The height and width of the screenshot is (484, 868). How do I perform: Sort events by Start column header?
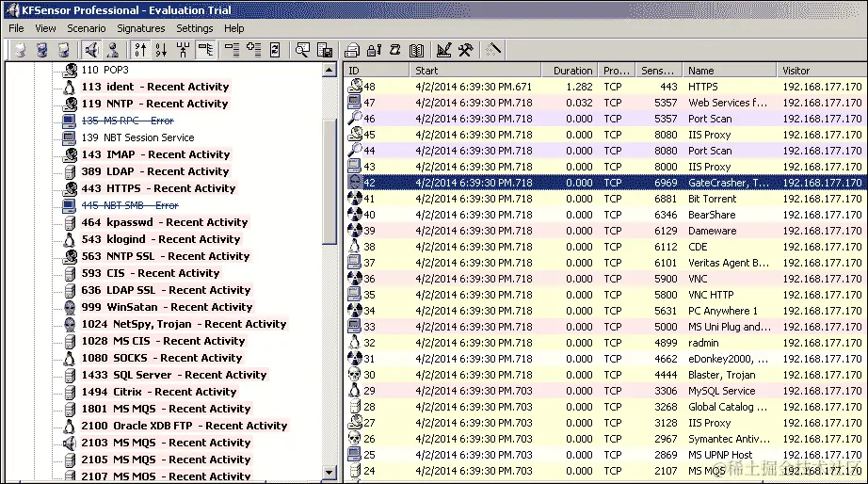coord(475,71)
